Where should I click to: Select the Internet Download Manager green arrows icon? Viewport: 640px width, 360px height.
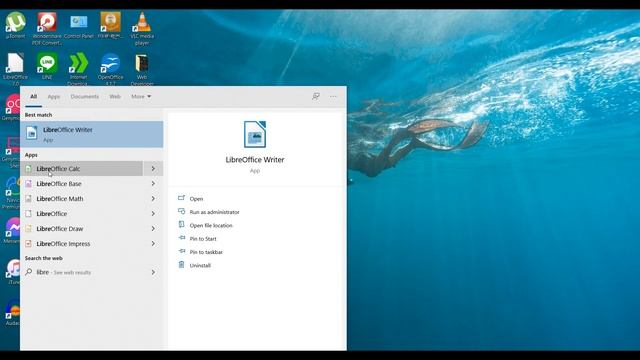coord(78,69)
